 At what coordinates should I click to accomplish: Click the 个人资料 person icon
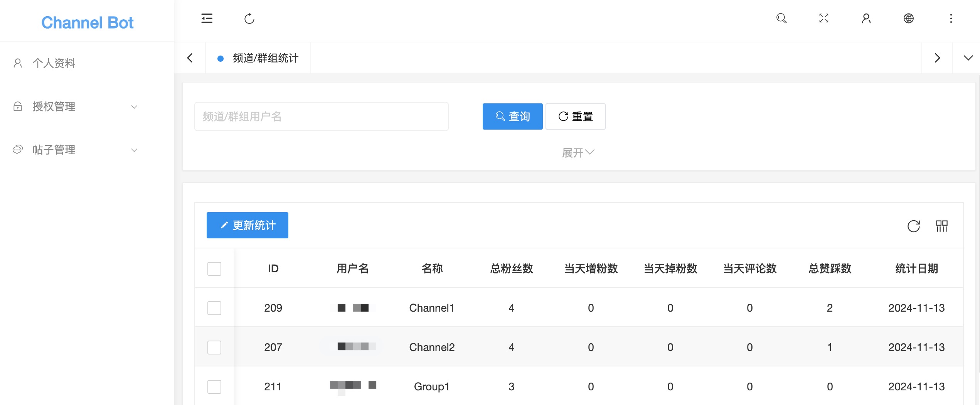(x=18, y=63)
